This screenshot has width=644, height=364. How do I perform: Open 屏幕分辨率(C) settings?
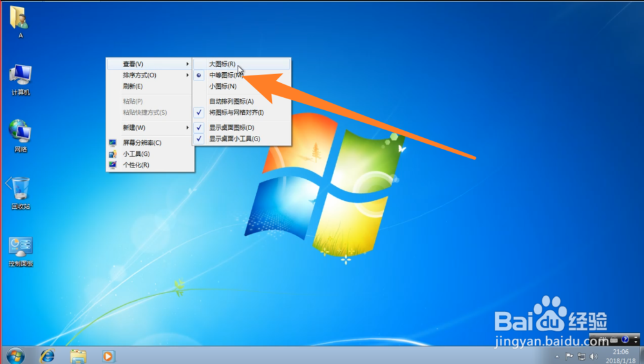[150, 142]
